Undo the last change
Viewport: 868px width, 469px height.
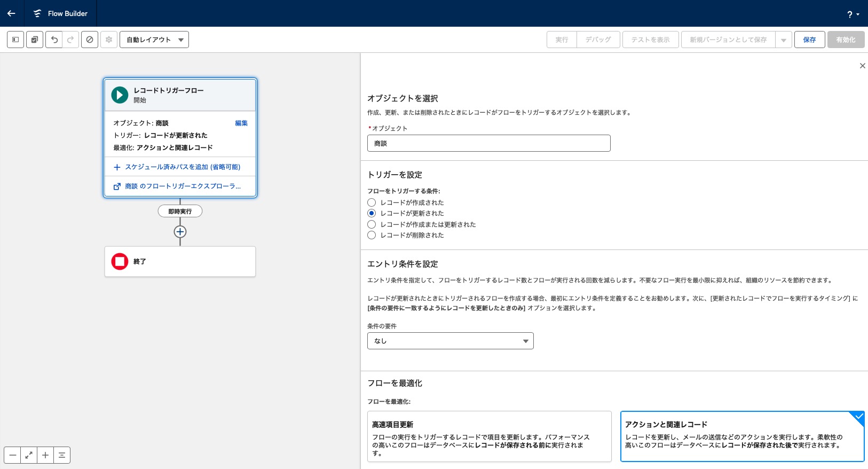point(54,40)
